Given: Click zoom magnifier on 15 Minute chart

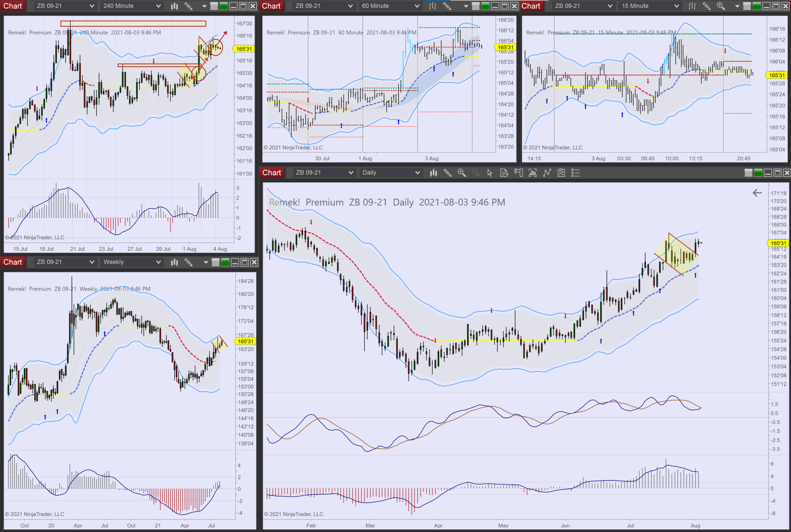Looking at the screenshot, I should click(x=721, y=6).
